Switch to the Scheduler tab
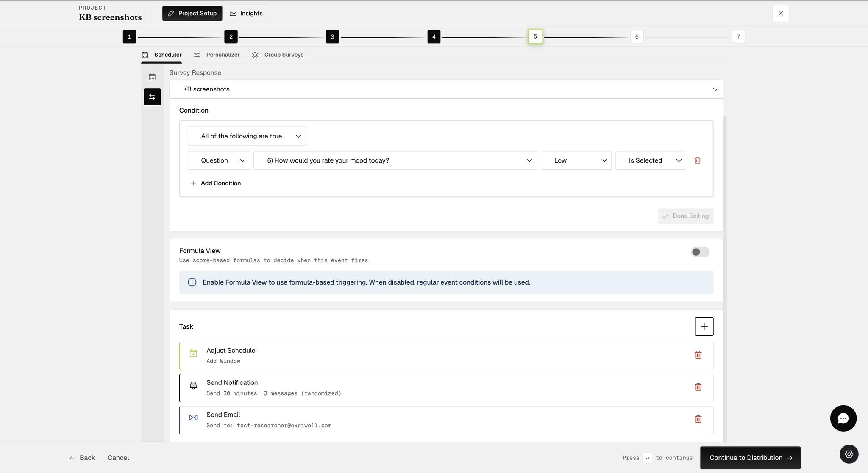The height and width of the screenshot is (473, 868). (x=161, y=55)
